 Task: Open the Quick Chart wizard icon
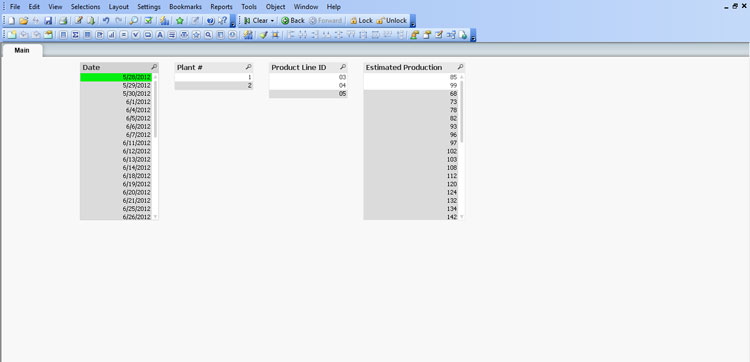(165, 21)
